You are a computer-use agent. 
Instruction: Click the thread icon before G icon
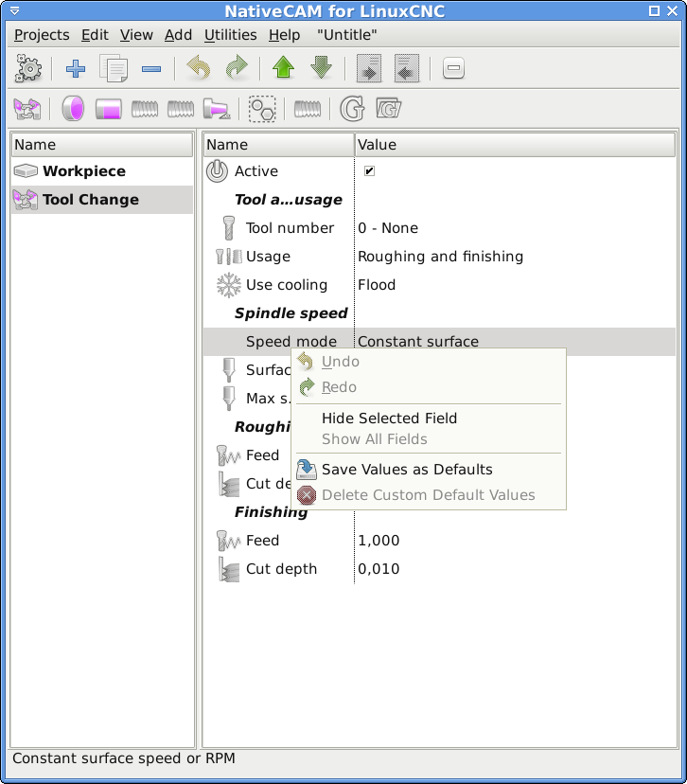(308, 109)
